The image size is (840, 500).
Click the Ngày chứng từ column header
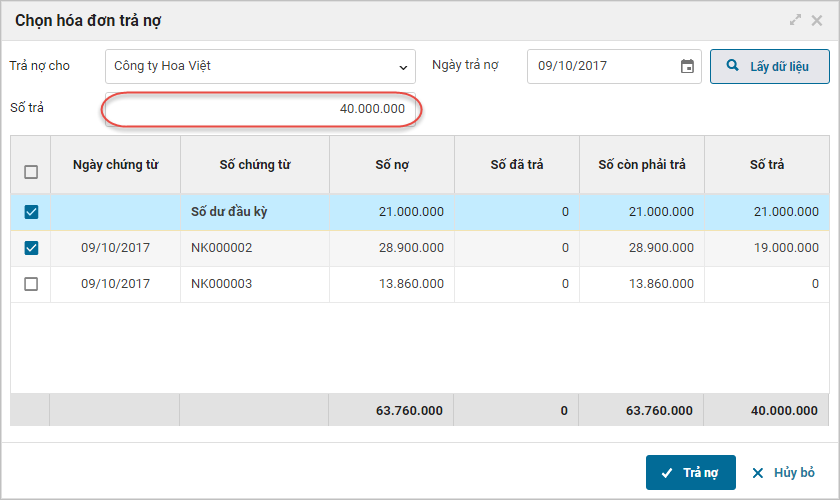(x=116, y=165)
